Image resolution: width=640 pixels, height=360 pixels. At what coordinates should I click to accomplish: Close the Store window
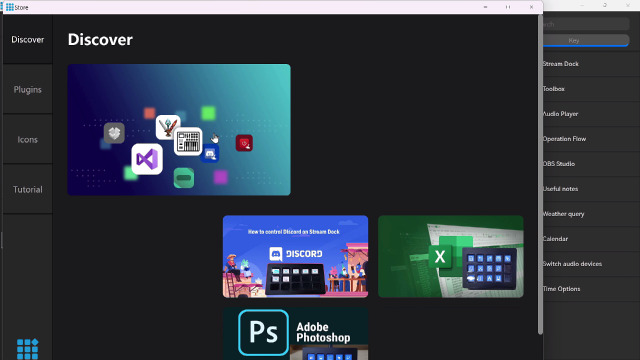531,7
